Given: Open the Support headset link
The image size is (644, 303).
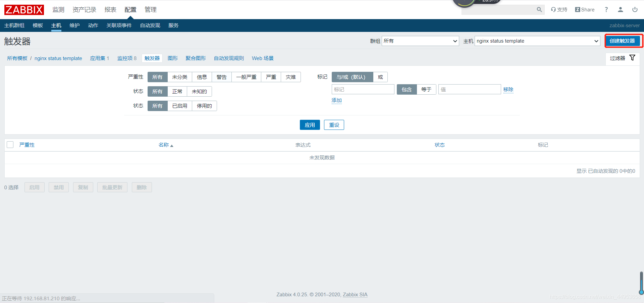Looking at the screenshot, I should click(x=559, y=10).
